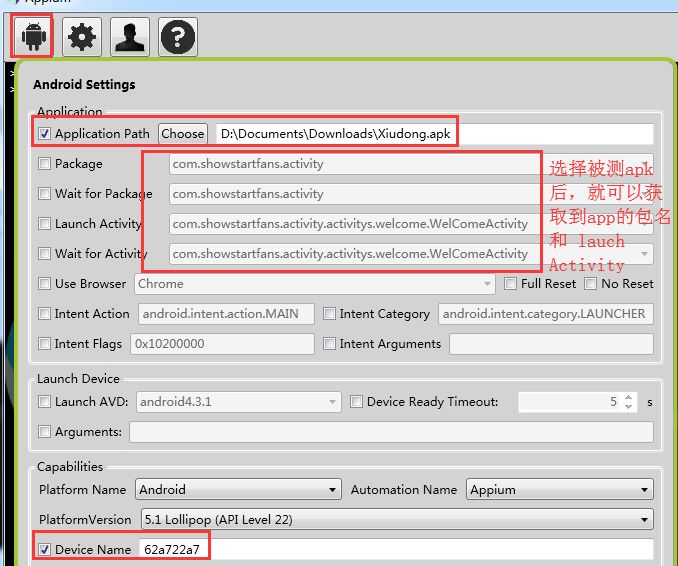
Task: Open the Launch AVD android4.3.1 dropdown
Action: [x=239, y=402]
